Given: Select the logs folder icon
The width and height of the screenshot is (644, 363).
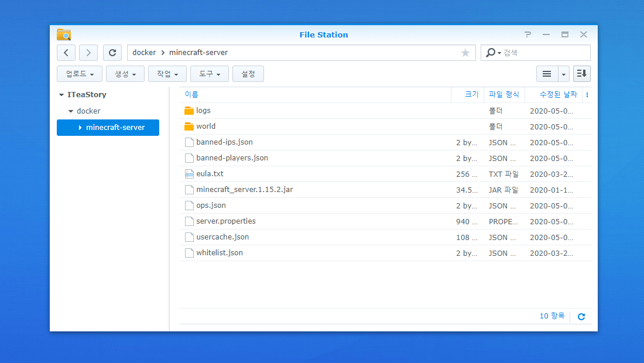Looking at the screenshot, I should tap(189, 111).
